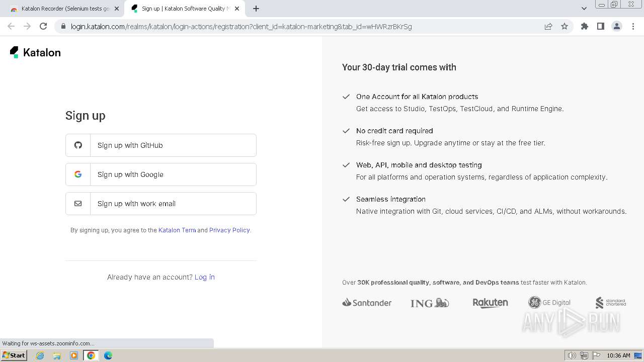This screenshot has width=644, height=362.
Task: Open a new browser tab
Action: coord(256,9)
